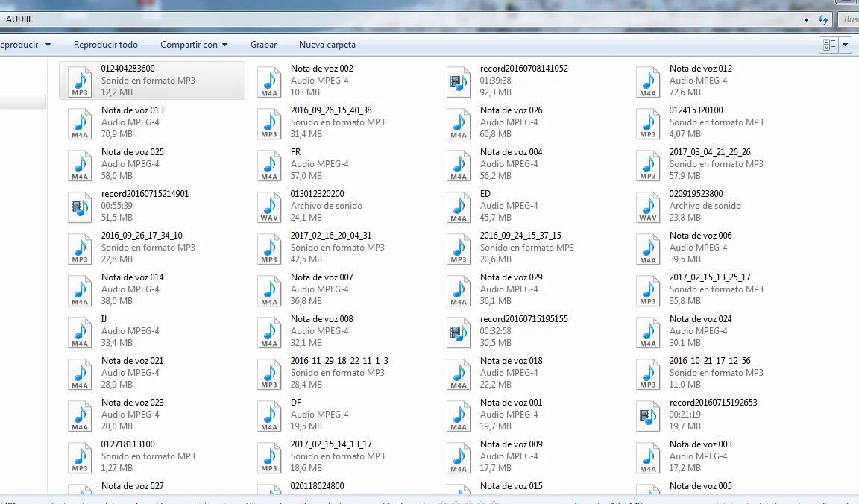Screen dimensions: 859x504
Task: Choose Grabar from the toolbar
Action: pos(263,45)
